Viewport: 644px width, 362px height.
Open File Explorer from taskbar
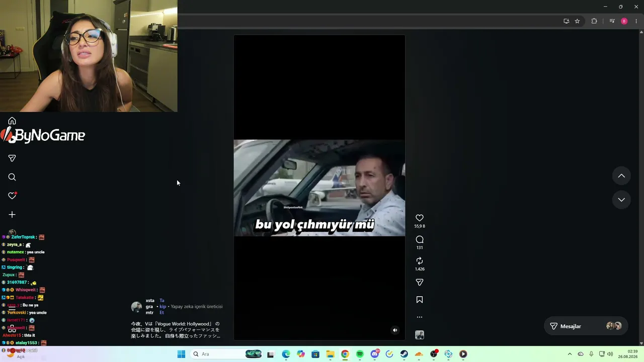(x=330, y=354)
